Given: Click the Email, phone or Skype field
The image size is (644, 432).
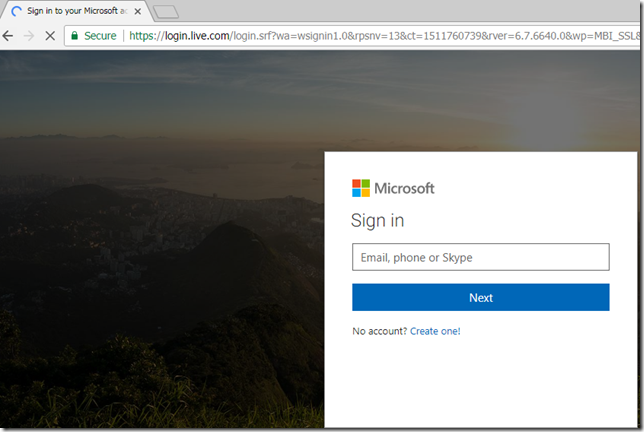Looking at the screenshot, I should click(x=481, y=257).
